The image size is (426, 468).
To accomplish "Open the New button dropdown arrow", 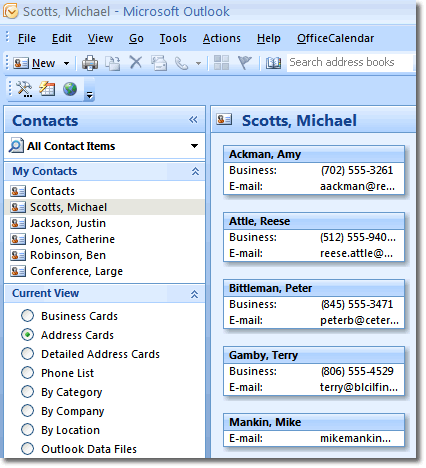I will point(66,63).
